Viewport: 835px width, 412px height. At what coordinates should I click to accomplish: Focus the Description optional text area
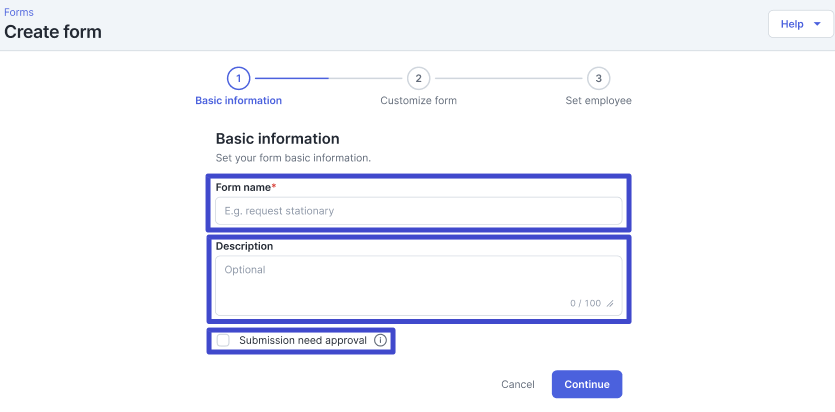click(419, 286)
